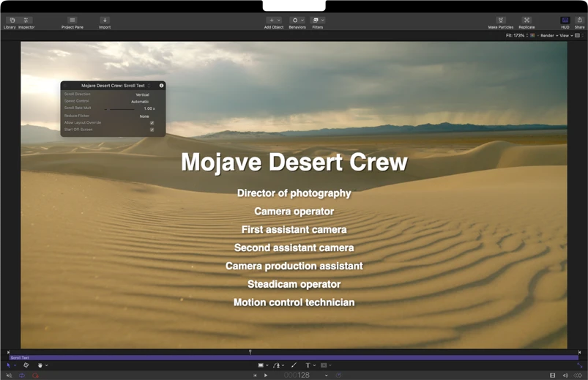The image size is (588, 380).
Task: Open the HUD title behavior selector
Action: [116, 86]
